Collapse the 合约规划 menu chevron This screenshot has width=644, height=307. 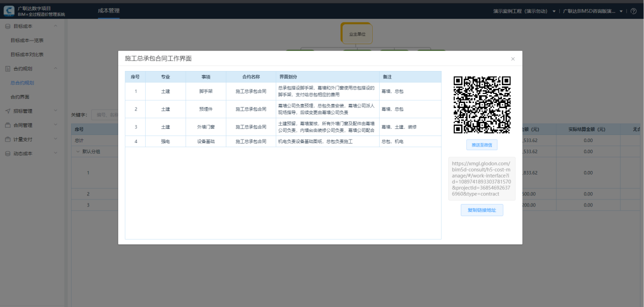click(55, 69)
